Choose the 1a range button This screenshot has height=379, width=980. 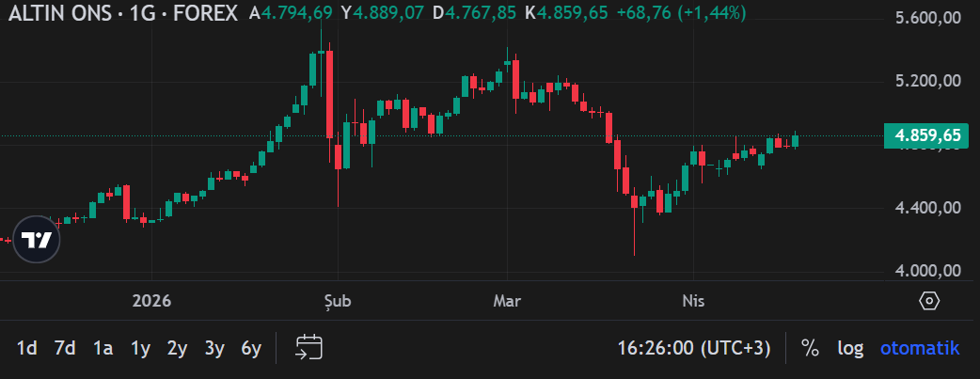click(x=103, y=348)
